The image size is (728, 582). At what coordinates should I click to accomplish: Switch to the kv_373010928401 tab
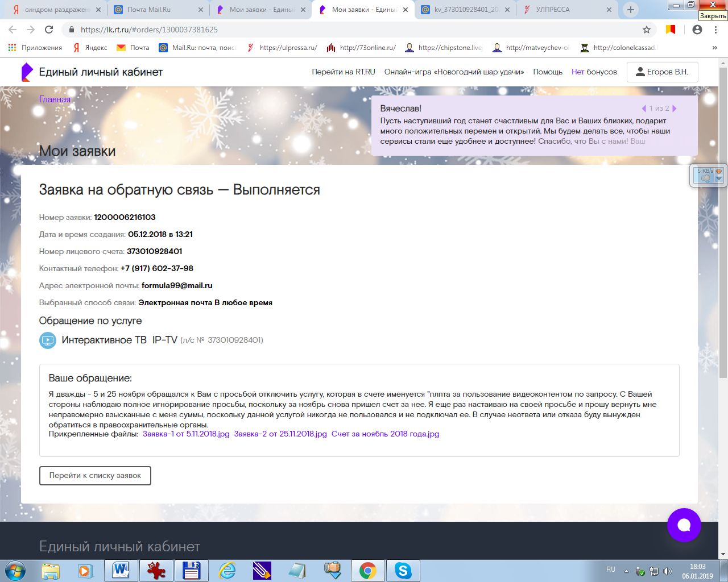(464, 10)
